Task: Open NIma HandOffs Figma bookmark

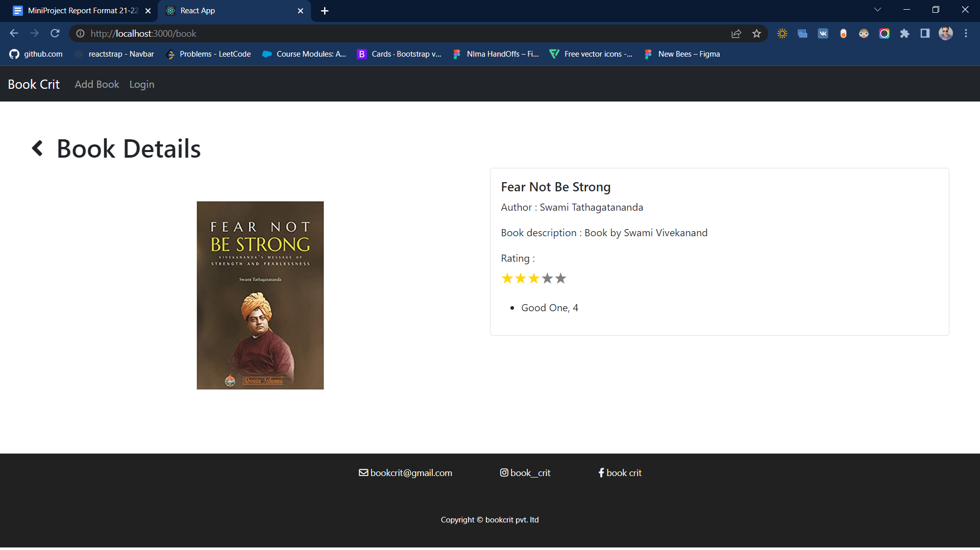Action: tap(496, 54)
